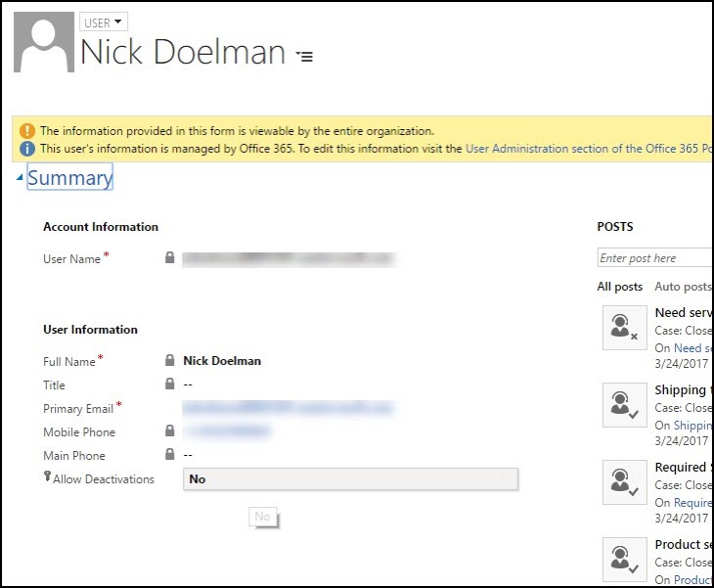This screenshot has width=714, height=588.
Task: Open the blurred Primary Email link
Action: [288, 408]
